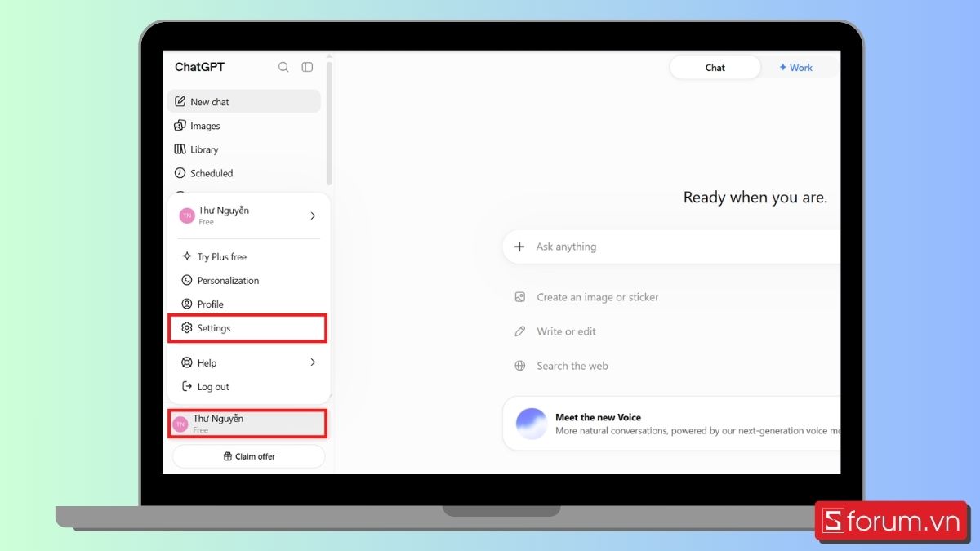Screen dimensions: 980x551
Task: Expand account chevron next to Thư Nguyễn
Action: tap(313, 216)
